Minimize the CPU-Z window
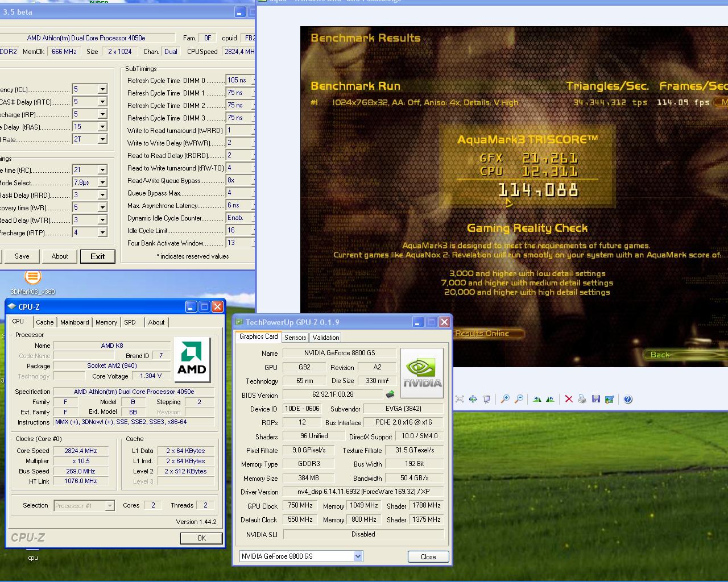 (191, 306)
